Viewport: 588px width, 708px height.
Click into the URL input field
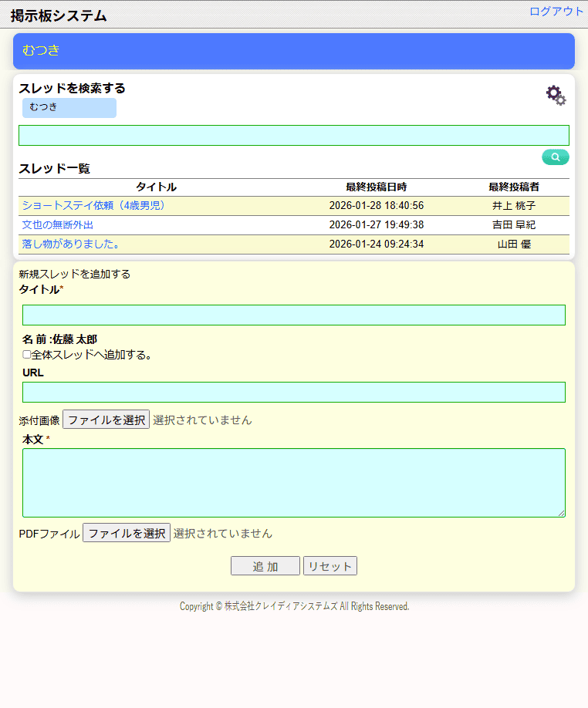(293, 392)
